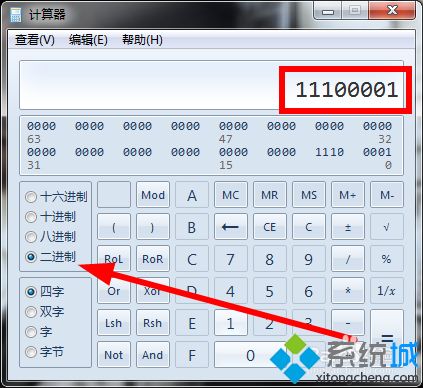This screenshot has height=388, width=423.
Task: Click the MR memory recall button
Action: [x=270, y=195]
